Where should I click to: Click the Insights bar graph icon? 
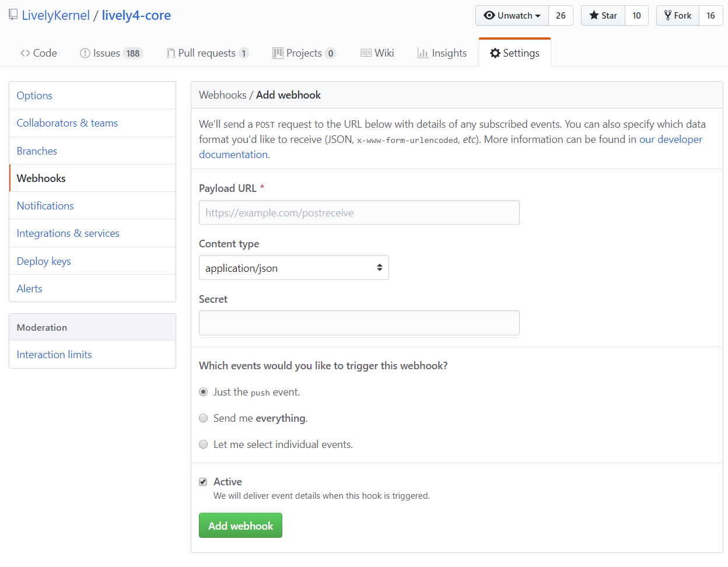(x=423, y=53)
